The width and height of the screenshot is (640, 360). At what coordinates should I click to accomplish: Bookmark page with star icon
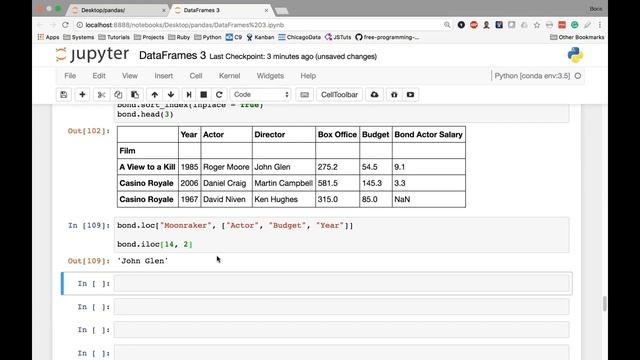point(537,25)
